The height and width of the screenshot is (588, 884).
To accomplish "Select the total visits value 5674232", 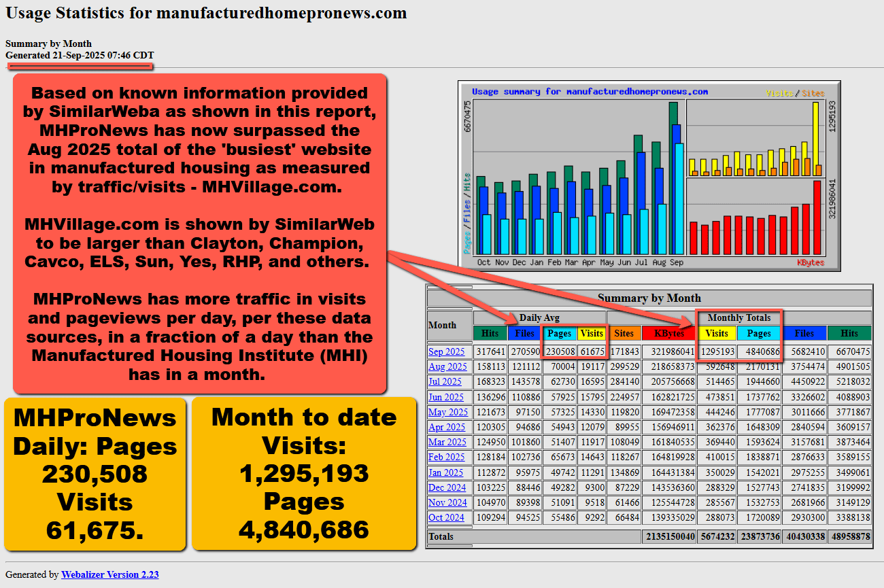I will coord(717,536).
